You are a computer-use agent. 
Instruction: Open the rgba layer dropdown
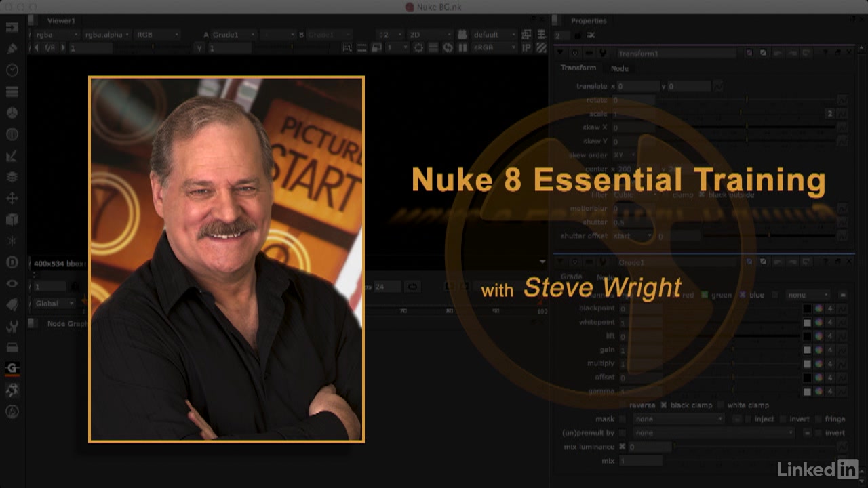pyautogui.click(x=56, y=35)
